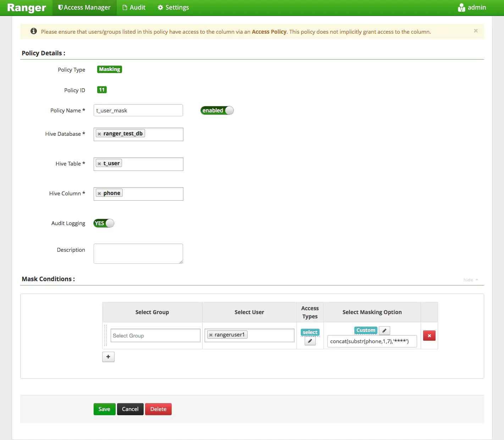
Task: Add a new mask condition row
Action: click(108, 357)
